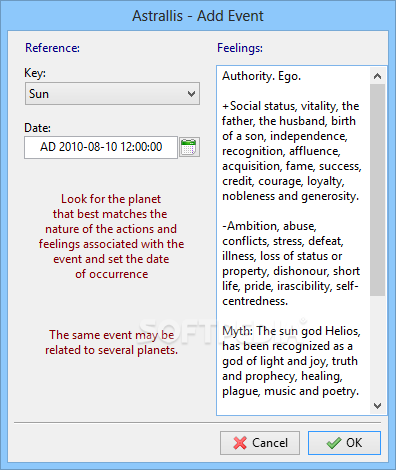Open the calendar date picker icon
The height and width of the screenshot is (470, 396).
pos(189,147)
